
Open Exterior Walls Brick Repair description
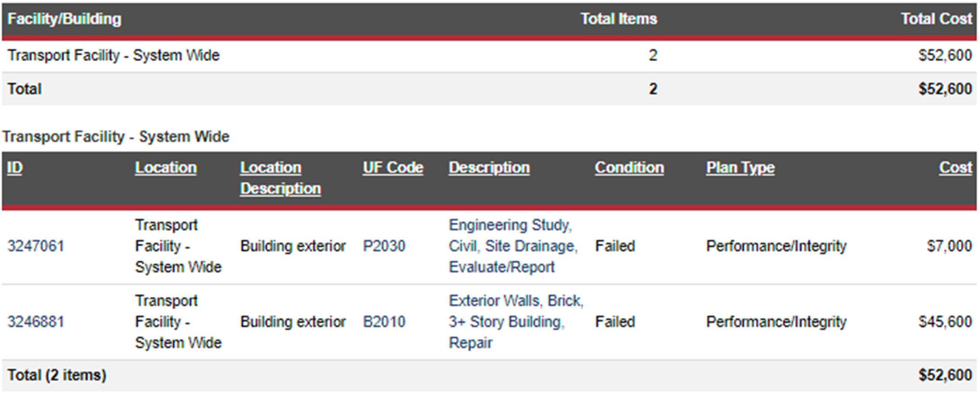pos(516,322)
